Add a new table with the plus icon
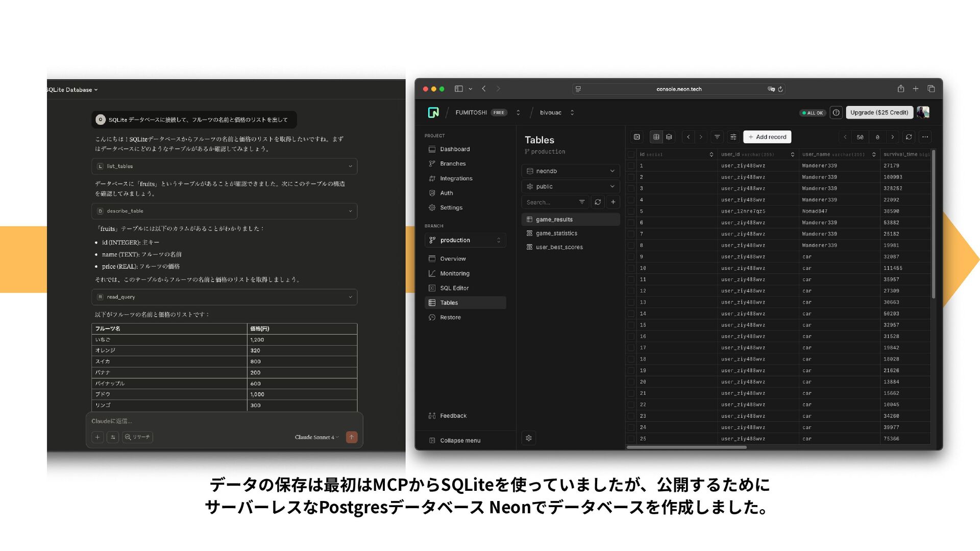 point(614,202)
